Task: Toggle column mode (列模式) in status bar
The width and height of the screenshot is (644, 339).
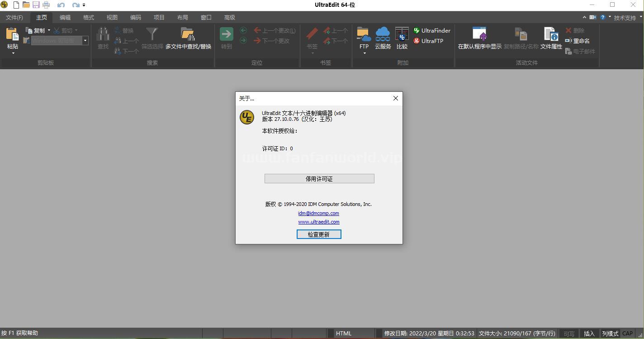Action: 610,334
